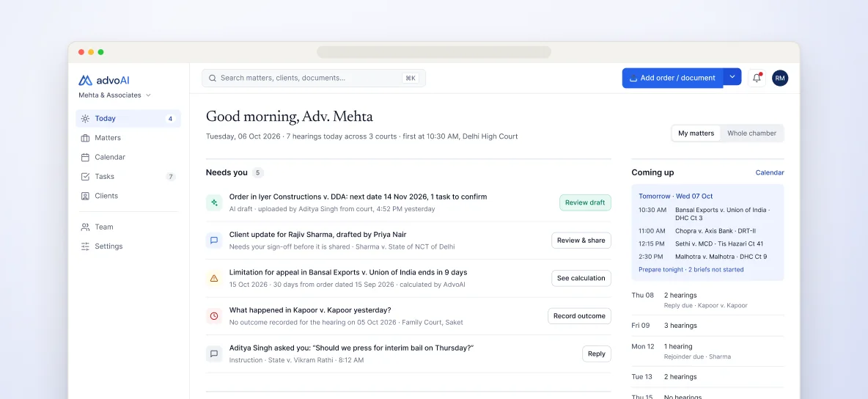The width and height of the screenshot is (868, 399).
Task: Click the Needs you count badge 5
Action: (257, 173)
